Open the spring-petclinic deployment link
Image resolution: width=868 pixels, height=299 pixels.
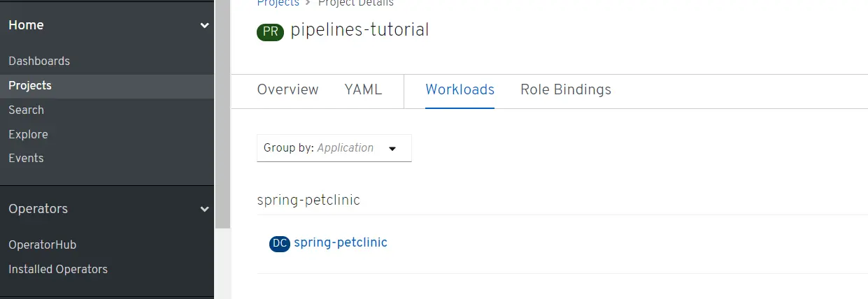(x=340, y=242)
